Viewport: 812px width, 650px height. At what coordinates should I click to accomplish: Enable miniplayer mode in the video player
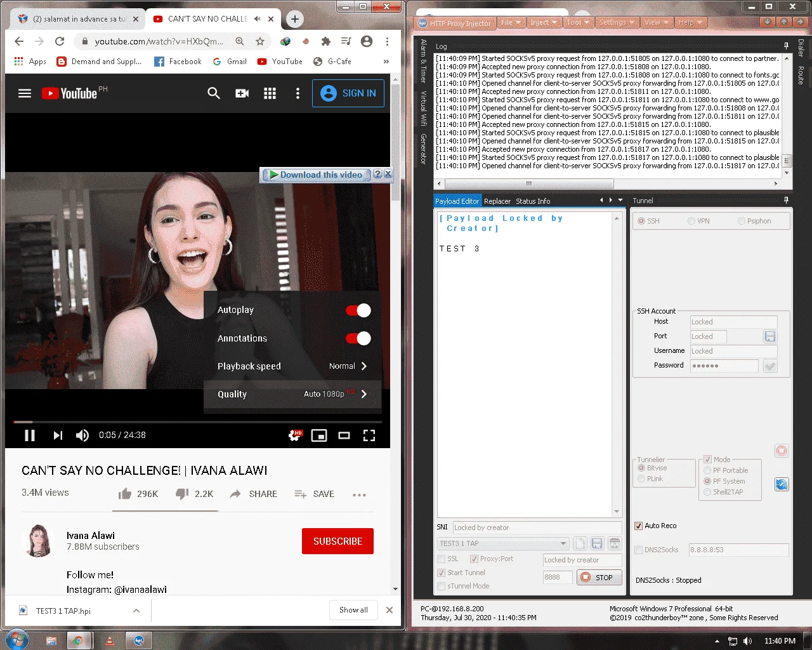pos(319,435)
